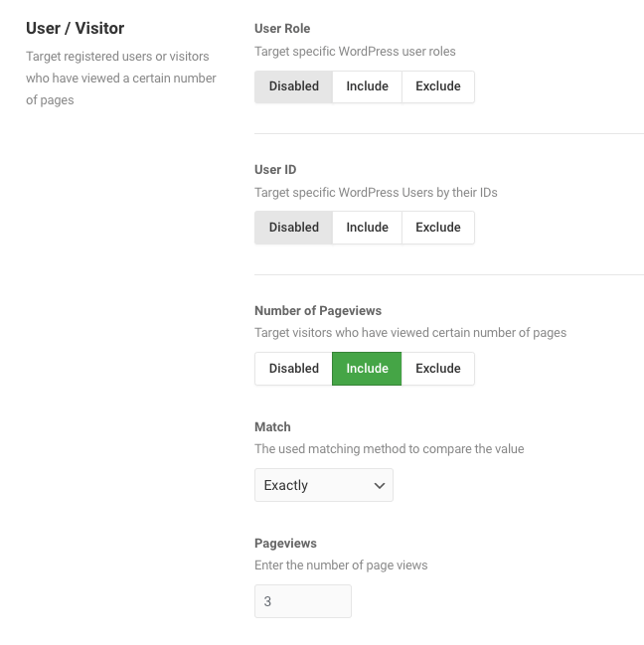Open the Match dropdown showing Exactly

[324, 485]
